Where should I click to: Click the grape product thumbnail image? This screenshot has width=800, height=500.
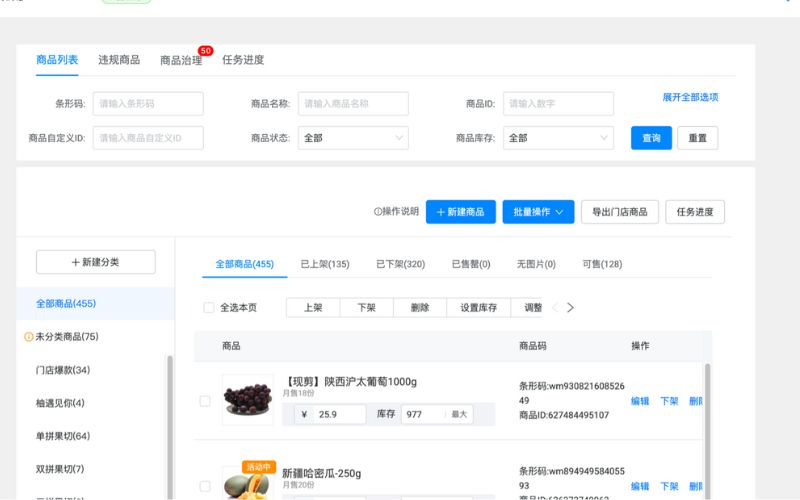pos(248,400)
